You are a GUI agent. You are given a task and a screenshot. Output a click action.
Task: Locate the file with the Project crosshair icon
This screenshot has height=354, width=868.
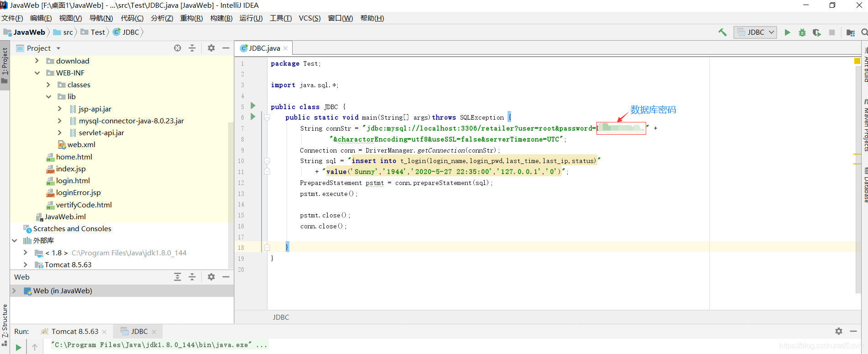[x=178, y=48]
